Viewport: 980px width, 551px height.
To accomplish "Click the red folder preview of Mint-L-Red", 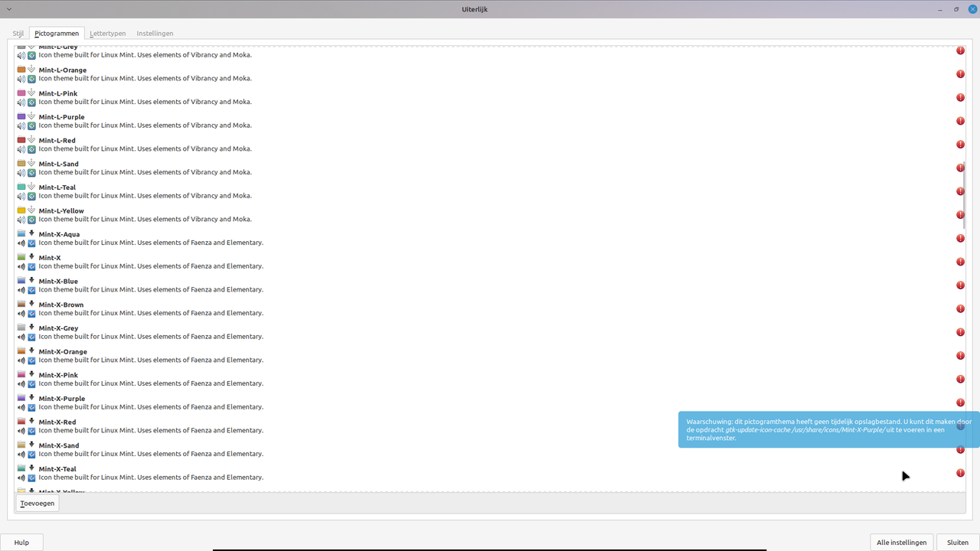I will click(x=21, y=140).
